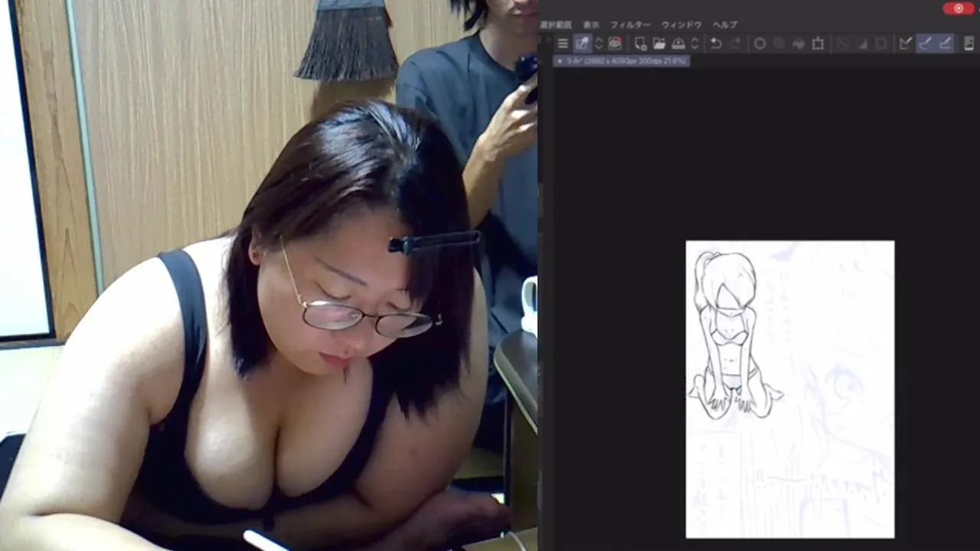Open the 表示 menu

(591, 24)
